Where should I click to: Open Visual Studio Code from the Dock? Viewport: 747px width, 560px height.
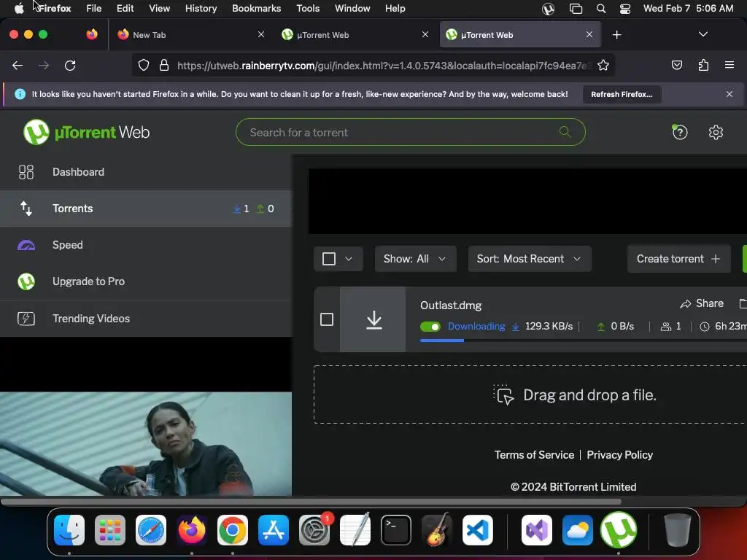pyautogui.click(x=477, y=530)
